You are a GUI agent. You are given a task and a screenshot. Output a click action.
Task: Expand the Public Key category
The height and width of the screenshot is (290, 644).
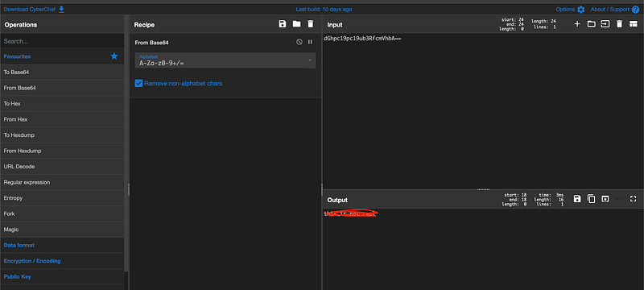coord(62,277)
